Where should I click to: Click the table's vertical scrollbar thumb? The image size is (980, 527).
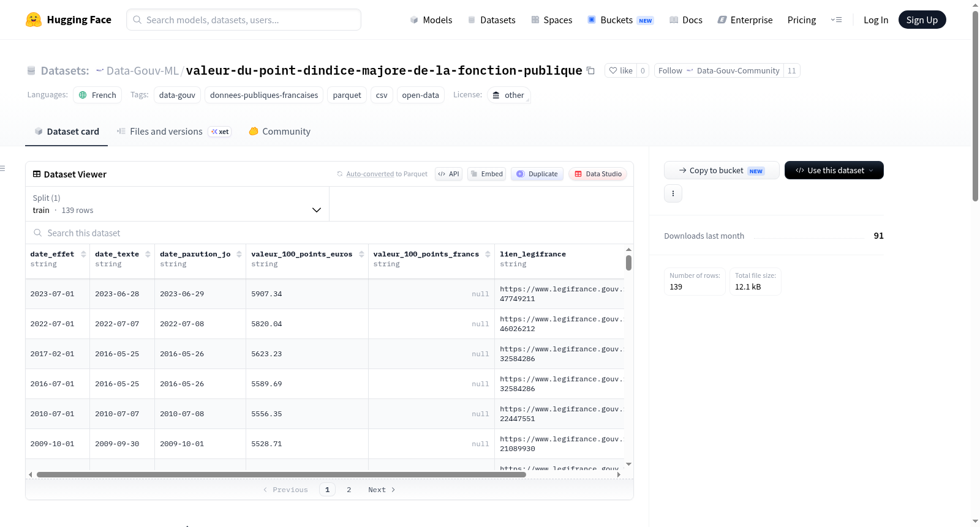628,263
